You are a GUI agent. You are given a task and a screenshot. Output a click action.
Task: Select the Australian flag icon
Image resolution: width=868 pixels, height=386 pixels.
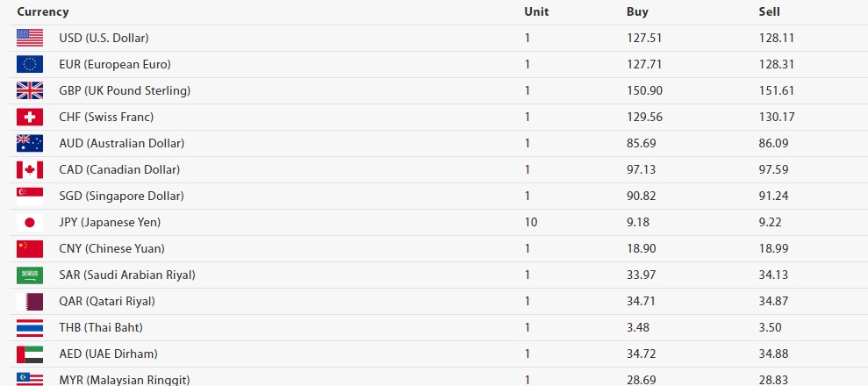tap(29, 143)
